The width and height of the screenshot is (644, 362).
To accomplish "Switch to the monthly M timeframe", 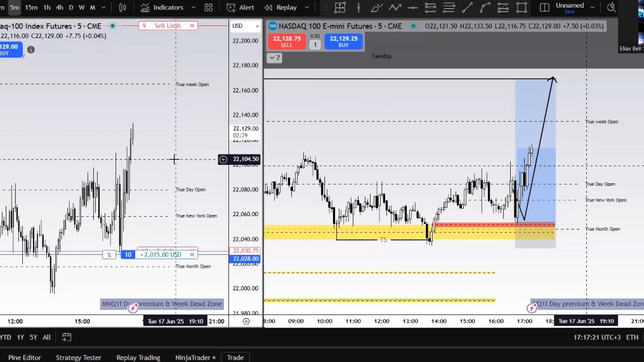I will tap(93, 8).
